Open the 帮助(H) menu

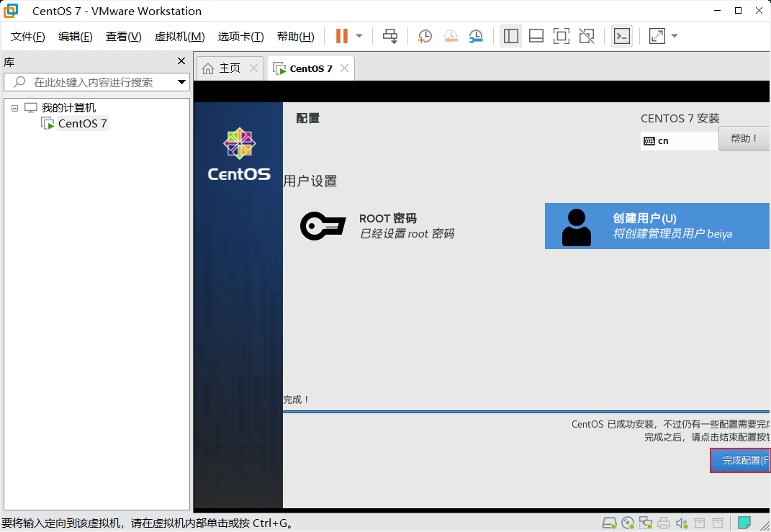coord(296,37)
